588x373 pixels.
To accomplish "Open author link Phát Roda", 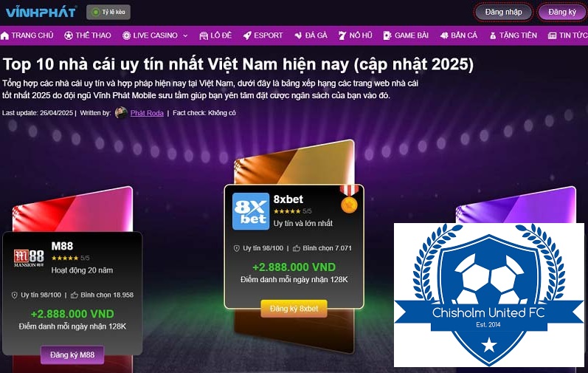I will (147, 113).
